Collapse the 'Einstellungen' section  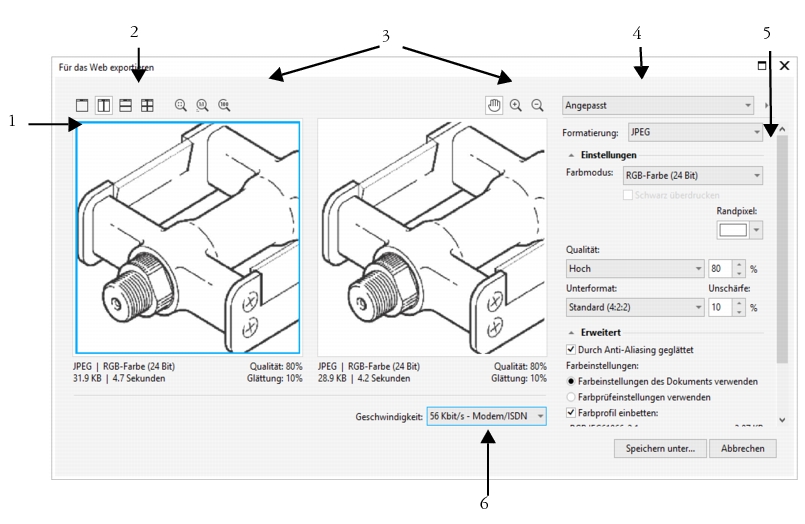click(571, 155)
